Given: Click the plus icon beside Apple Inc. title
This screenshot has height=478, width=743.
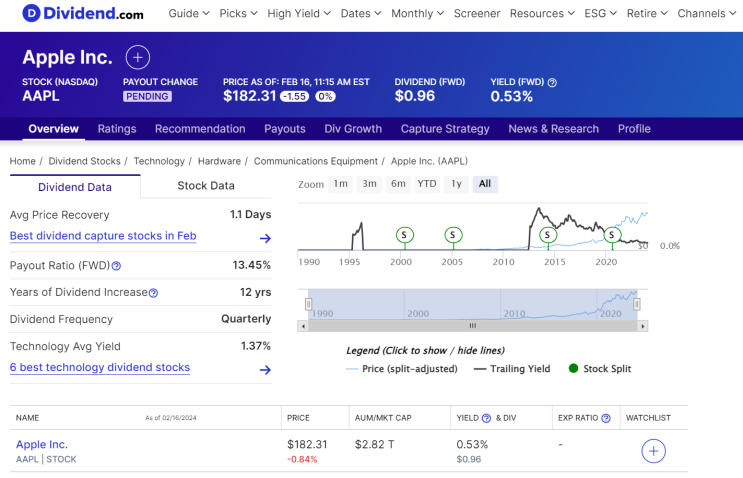Looking at the screenshot, I should [x=138, y=57].
